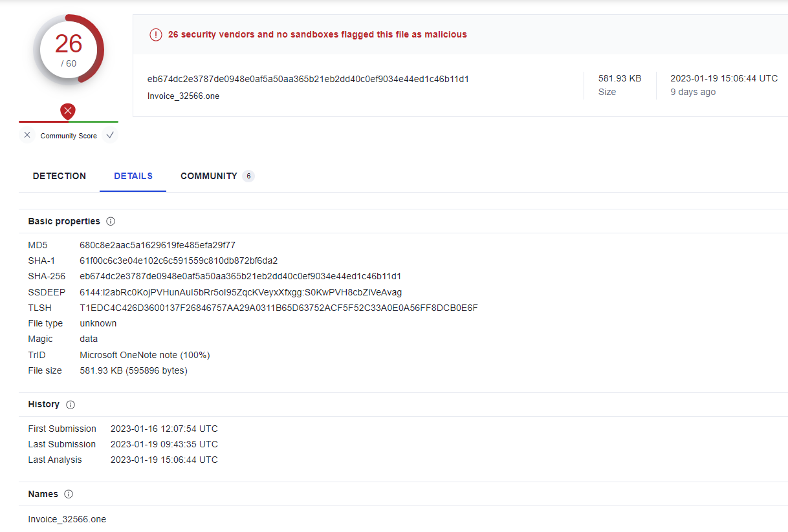
Task: Open the info icon beside History
Action: pyautogui.click(x=71, y=405)
